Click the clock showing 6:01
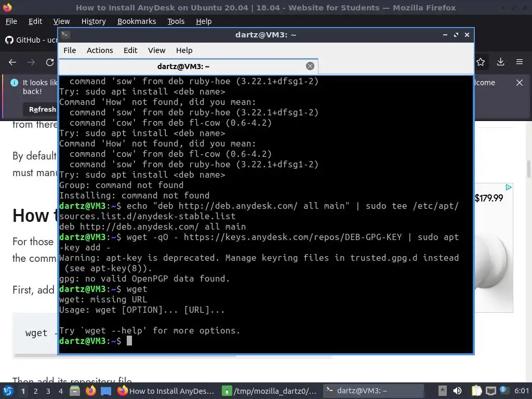 pos(522,391)
